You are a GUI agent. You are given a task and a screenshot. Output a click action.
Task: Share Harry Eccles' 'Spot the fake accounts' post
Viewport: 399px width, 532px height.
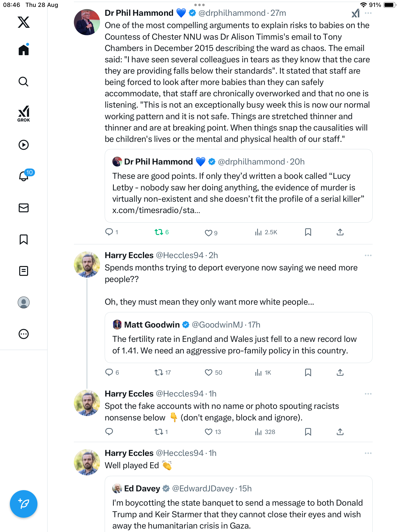[x=340, y=432]
